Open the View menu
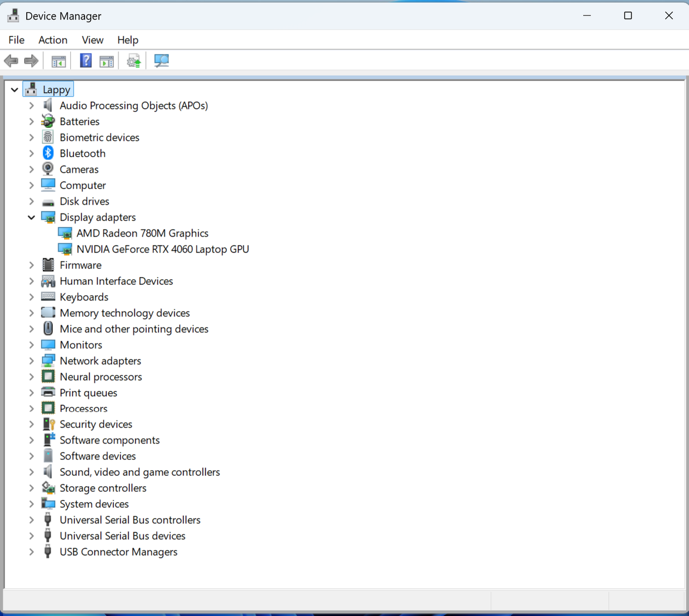Image resolution: width=689 pixels, height=616 pixels. point(92,40)
